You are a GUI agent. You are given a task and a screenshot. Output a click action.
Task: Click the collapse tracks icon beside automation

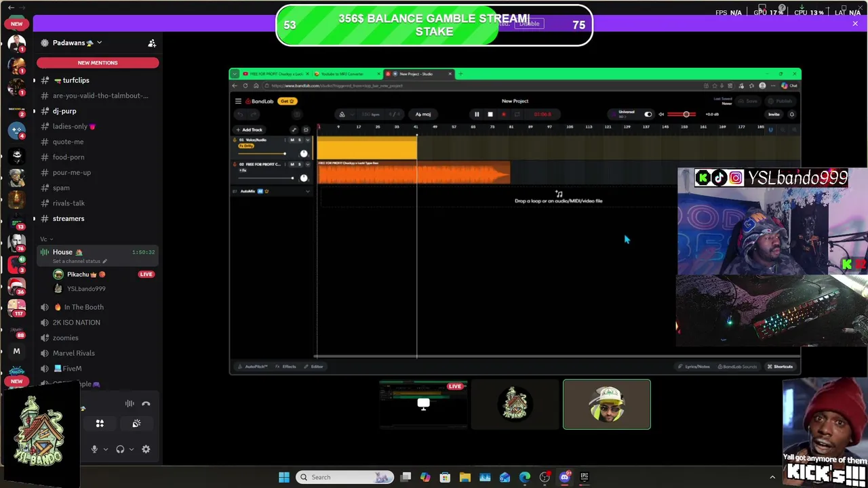(x=306, y=129)
